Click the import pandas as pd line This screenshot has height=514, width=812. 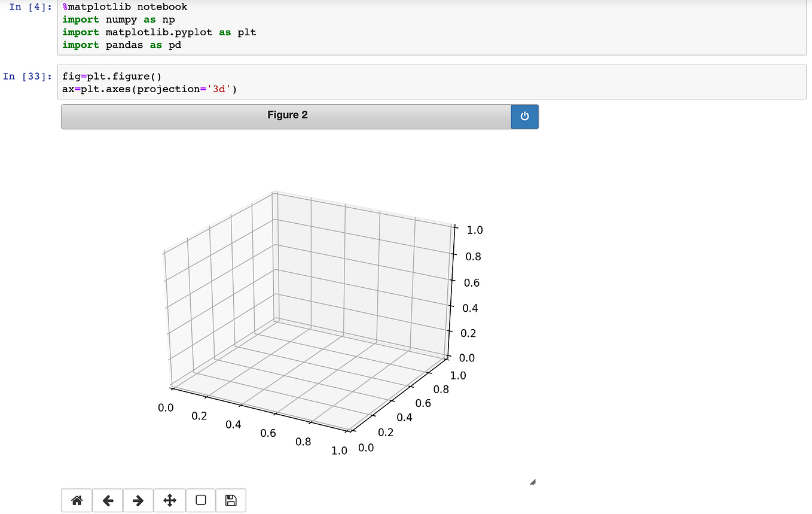[x=118, y=44]
